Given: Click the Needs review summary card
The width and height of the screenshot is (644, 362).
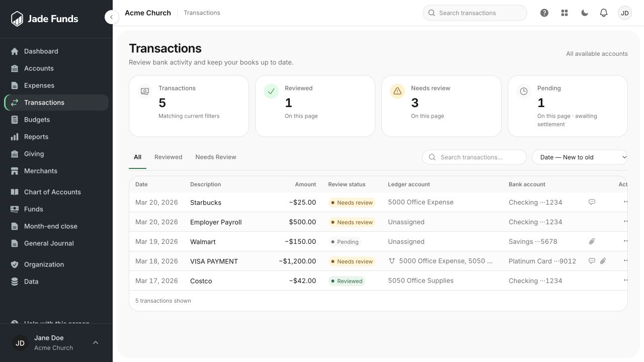Looking at the screenshot, I should coord(441,106).
